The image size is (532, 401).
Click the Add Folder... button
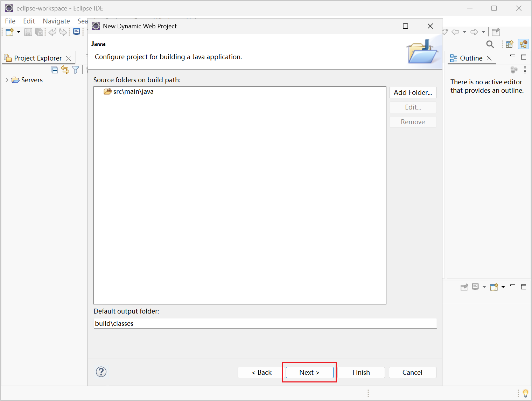[x=413, y=92]
